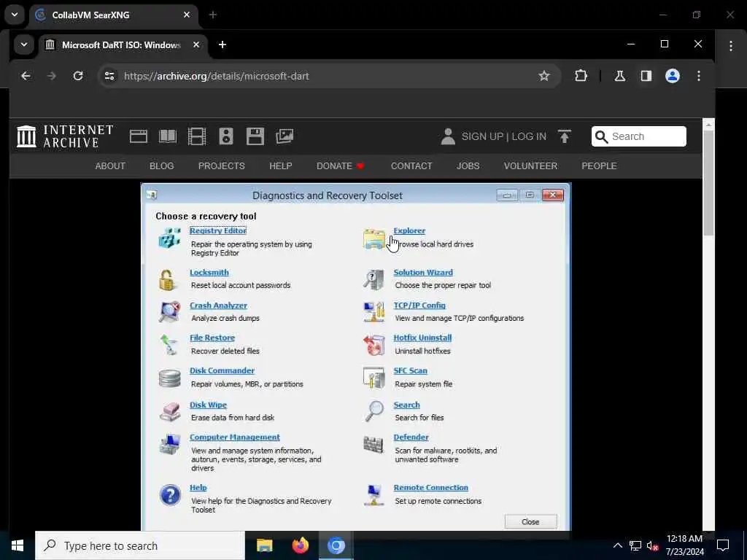Click the Solution Wizard icon

374,279
